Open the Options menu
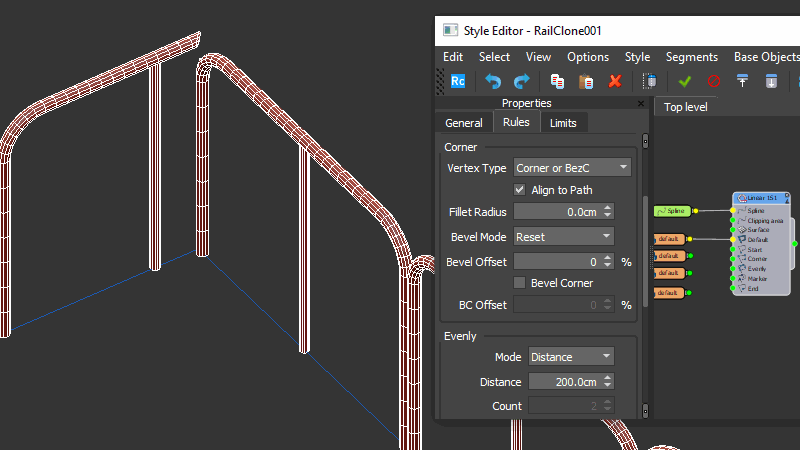800x450 pixels. coord(588,57)
